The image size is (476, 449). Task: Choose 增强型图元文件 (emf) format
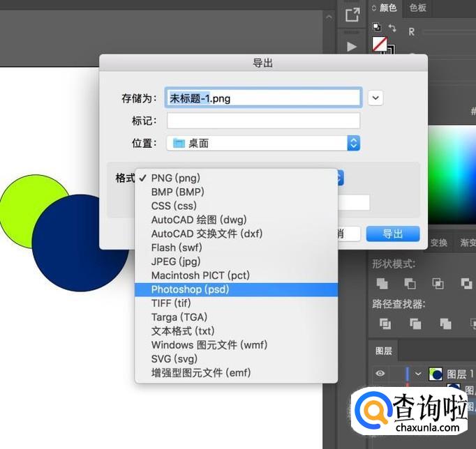coord(236,373)
